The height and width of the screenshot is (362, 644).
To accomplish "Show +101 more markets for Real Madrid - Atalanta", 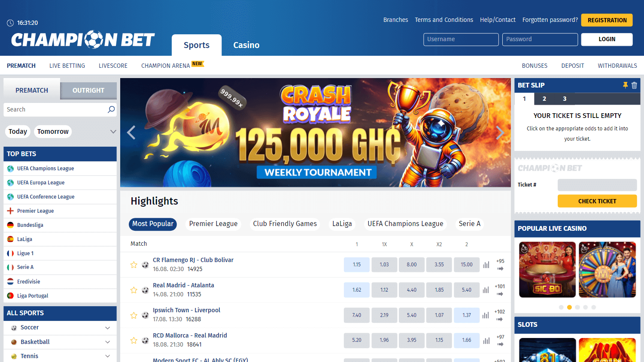I will pos(500,290).
